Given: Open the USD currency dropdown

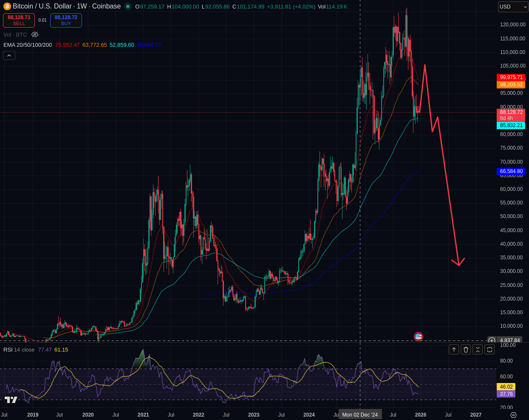Looking at the screenshot, I should tap(513, 7).
